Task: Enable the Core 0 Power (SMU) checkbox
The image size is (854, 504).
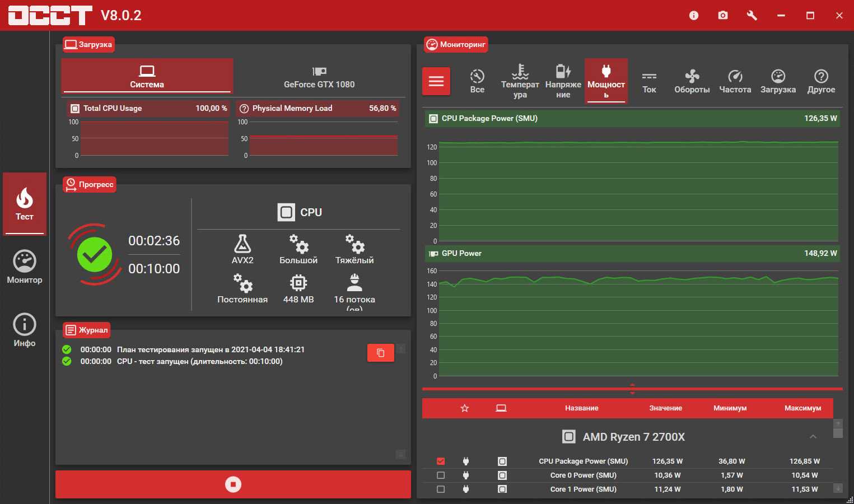Action: (x=441, y=475)
